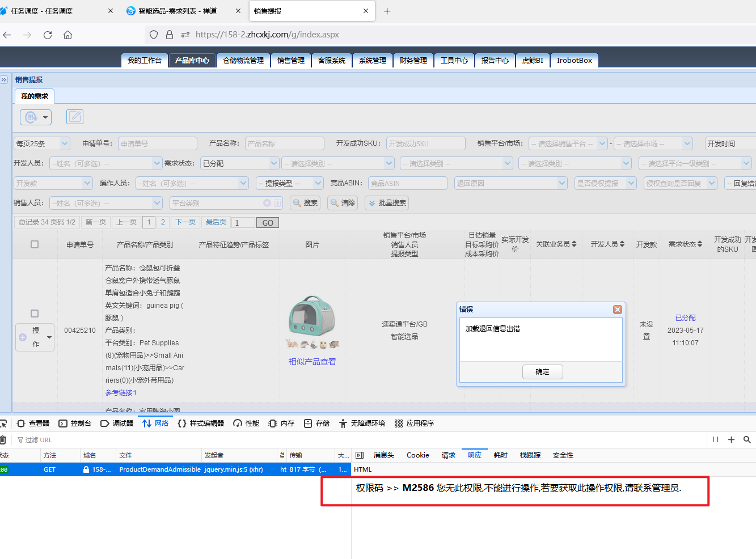Viewport: 756px width, 559px height.
Task: Expand the collapsed left sidebar panel
Action: (4, 79)
